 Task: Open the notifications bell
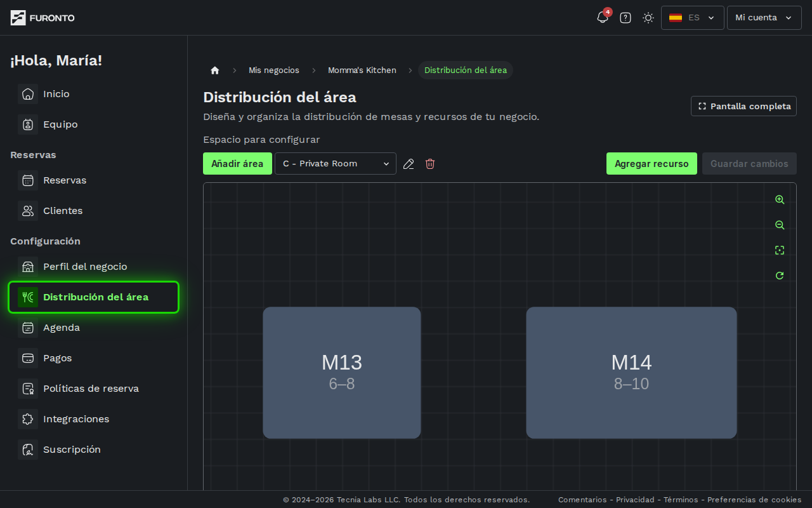(x=603, y=18)
